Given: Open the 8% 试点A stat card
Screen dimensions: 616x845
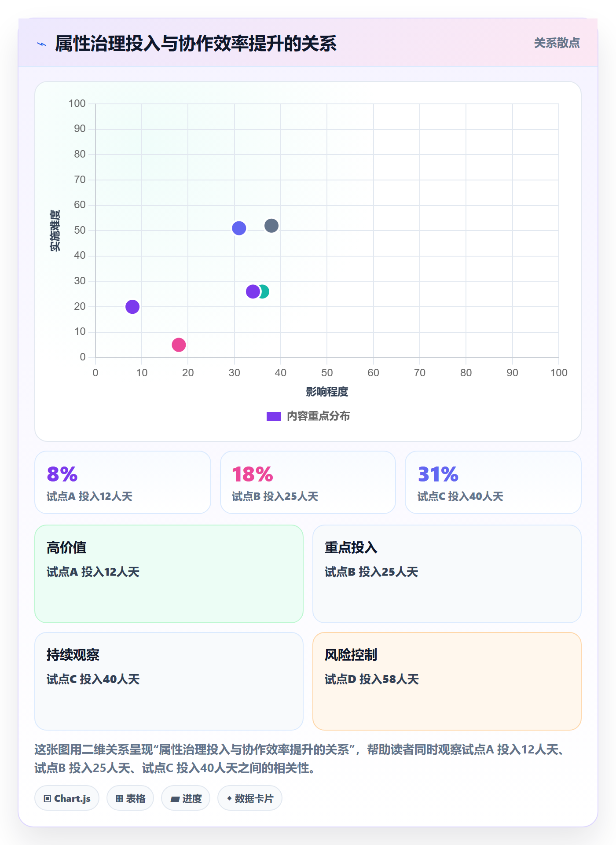Looking at the screenshot, I should 123,482.
